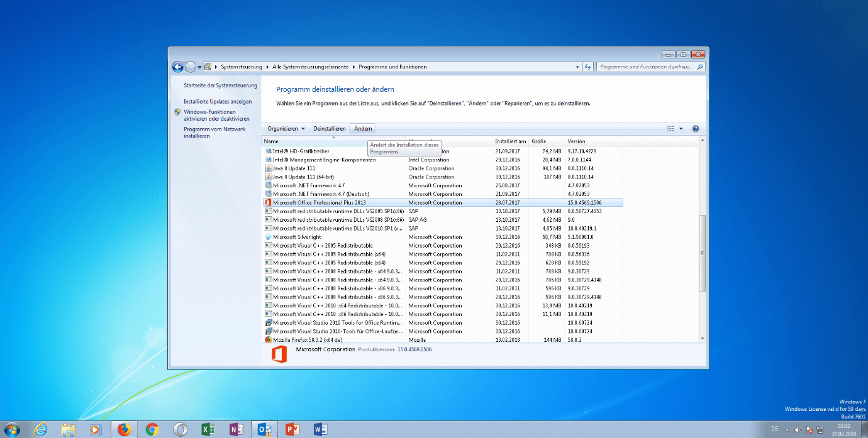Click the magnifier icon in the search box
Viewport: 868px width, 438px height.
(700, 67)
